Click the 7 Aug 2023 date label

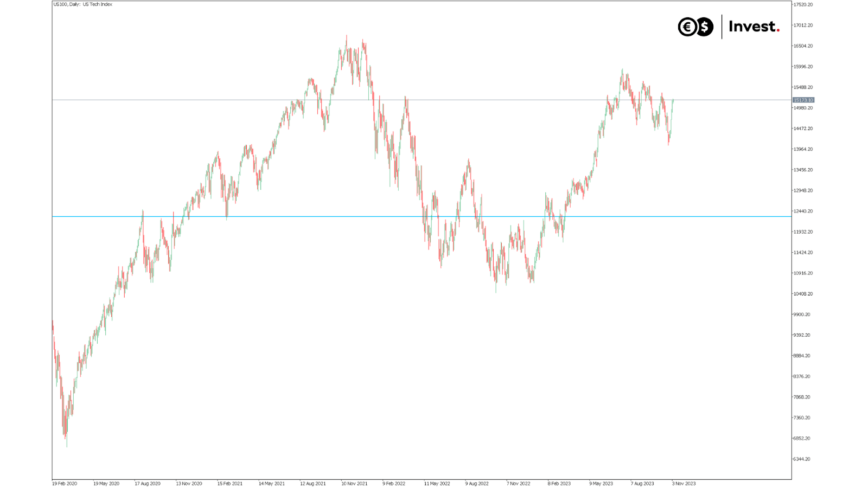tap(642, 484)
